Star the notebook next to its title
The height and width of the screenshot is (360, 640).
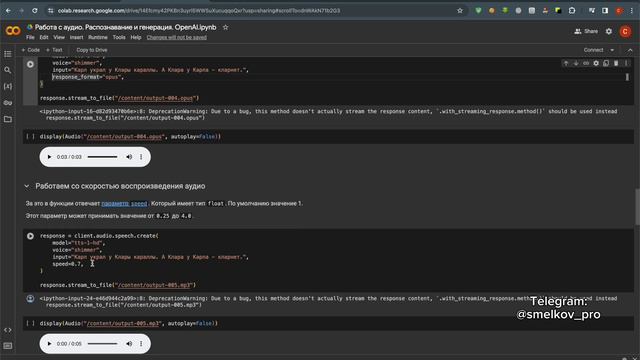[225, 27]
